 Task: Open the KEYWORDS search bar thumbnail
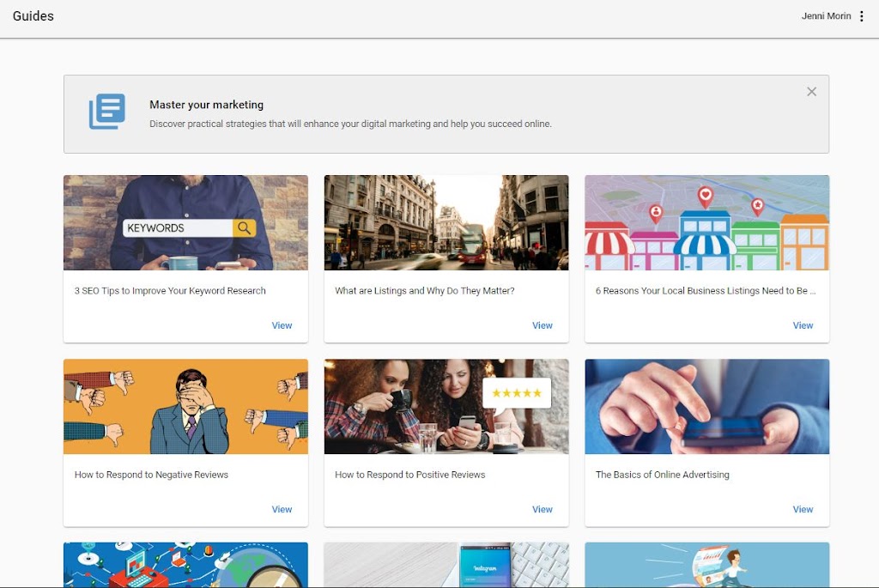[185, 222]
